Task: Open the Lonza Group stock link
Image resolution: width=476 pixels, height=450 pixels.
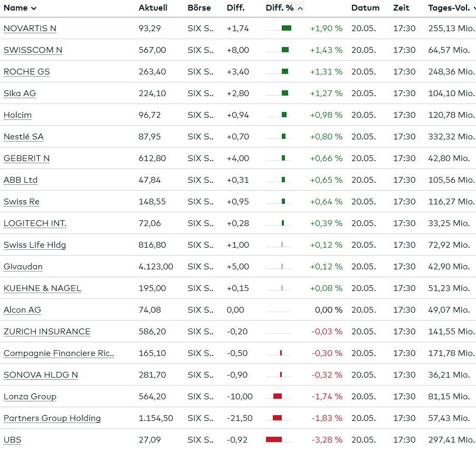Action: tap(30, 397)
